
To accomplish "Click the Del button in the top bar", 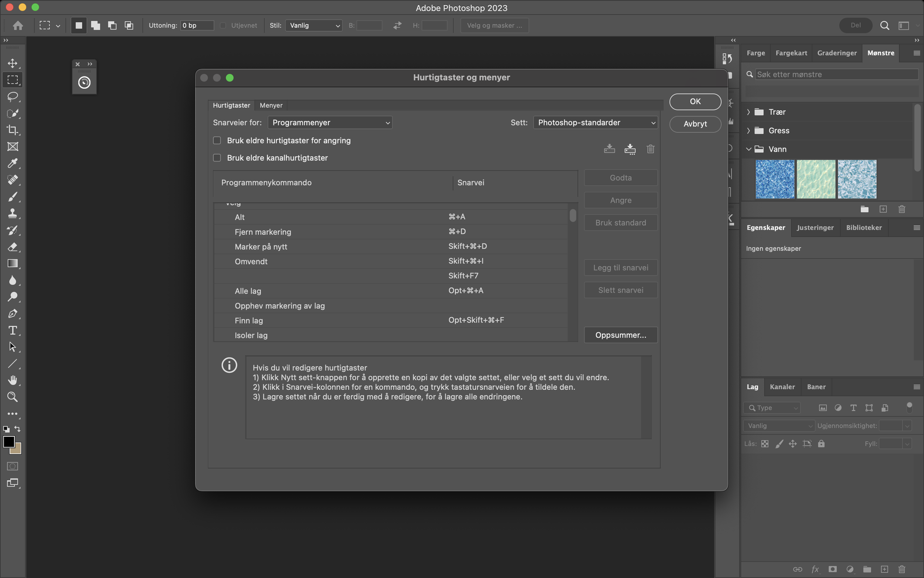I will coord(856,25).
